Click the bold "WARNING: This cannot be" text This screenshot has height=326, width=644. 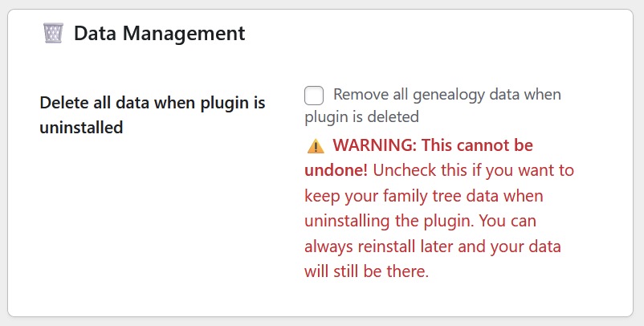pos(432,145)
